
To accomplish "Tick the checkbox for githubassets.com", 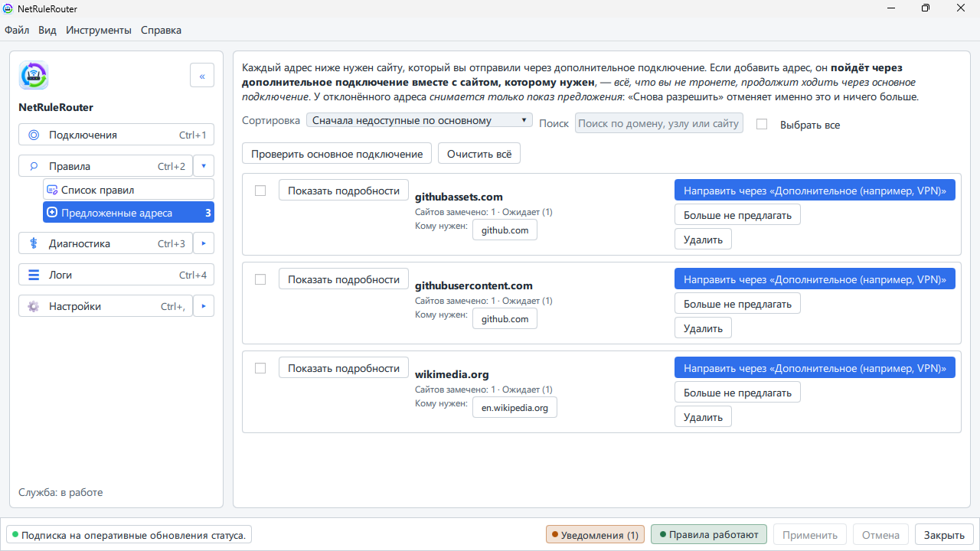I will [x=260, y=191].
